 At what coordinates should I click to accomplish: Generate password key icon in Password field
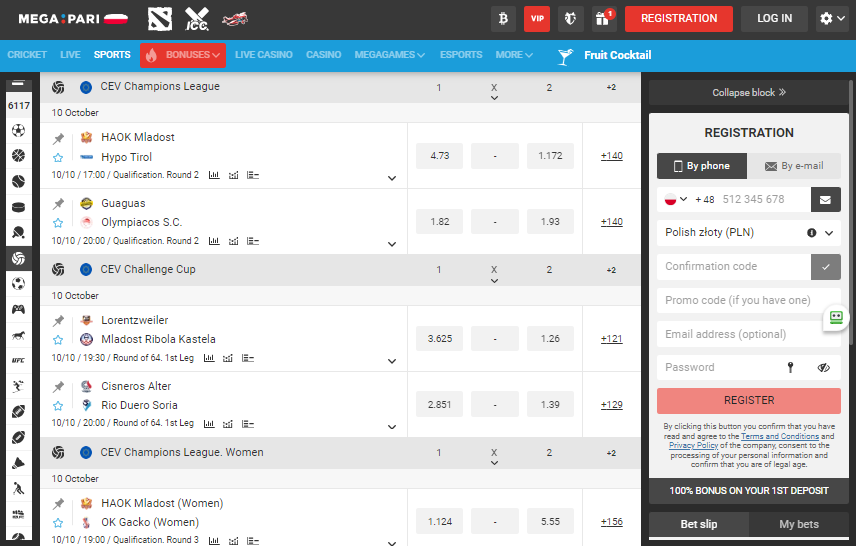790,367
